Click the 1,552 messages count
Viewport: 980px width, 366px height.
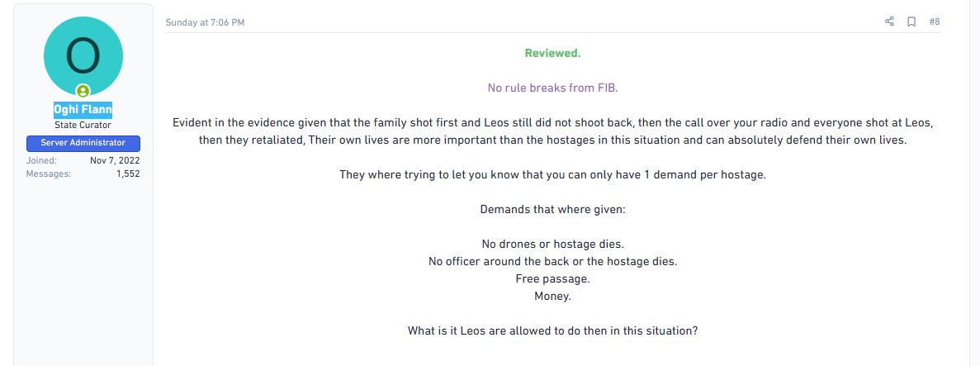(x=128, y=173)
